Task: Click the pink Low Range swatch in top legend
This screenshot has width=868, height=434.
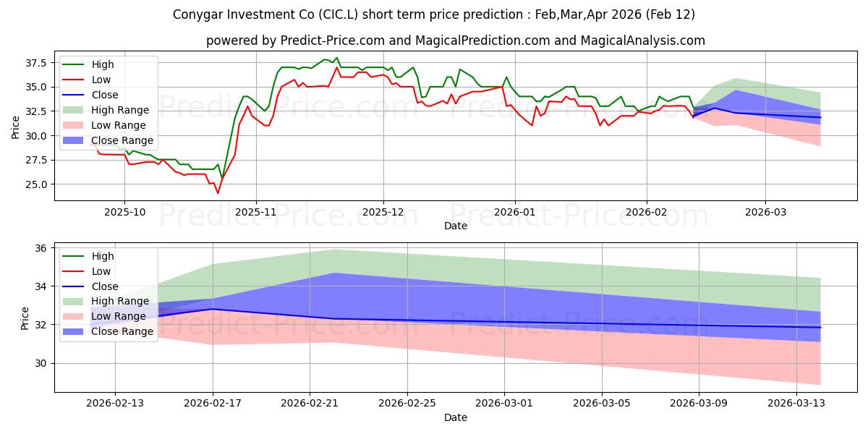Action: pos(76,125)
